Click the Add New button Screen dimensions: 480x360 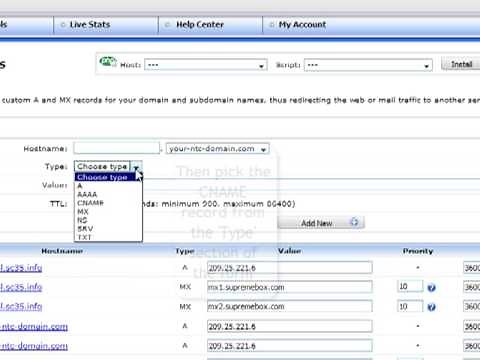click(x=321, y=223)
